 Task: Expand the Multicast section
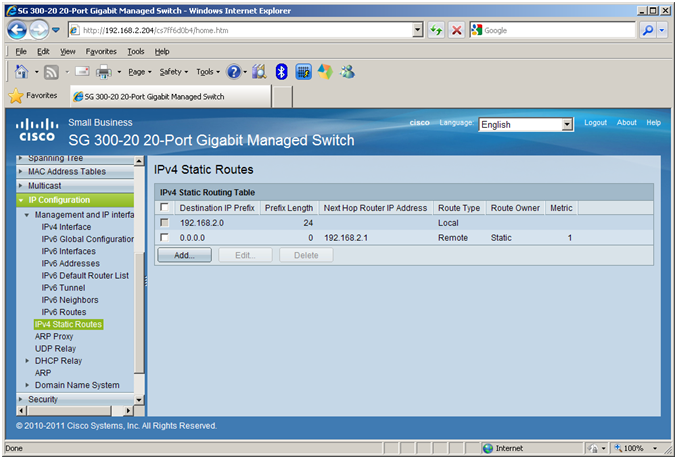click(21, 186)
